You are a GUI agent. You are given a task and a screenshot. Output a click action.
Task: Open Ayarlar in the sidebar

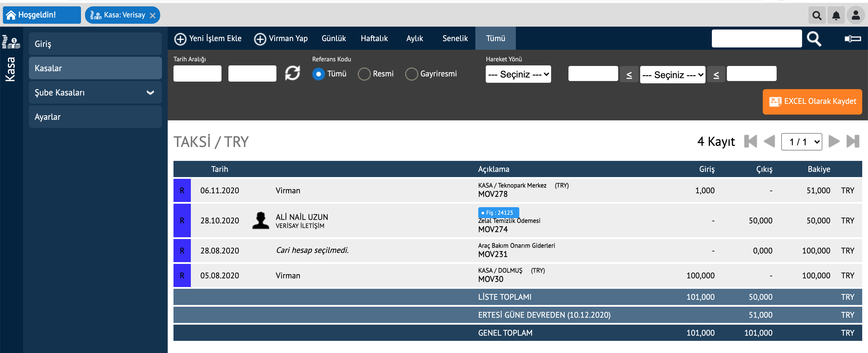pos(95,117)
